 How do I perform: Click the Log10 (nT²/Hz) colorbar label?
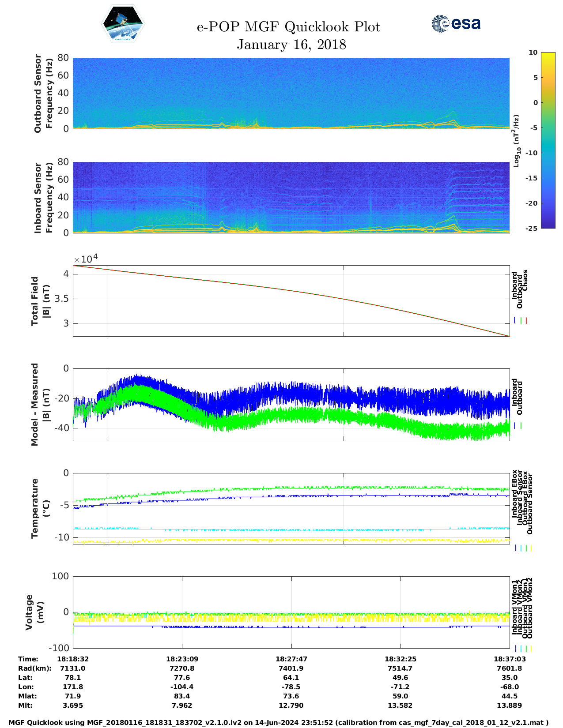[x=516, y=141]
